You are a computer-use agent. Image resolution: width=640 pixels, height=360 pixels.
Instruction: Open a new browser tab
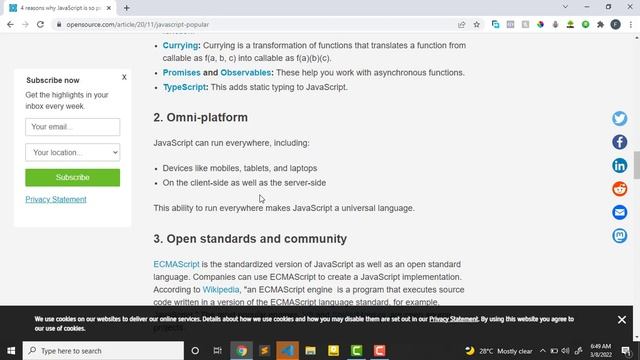point(127,8)
